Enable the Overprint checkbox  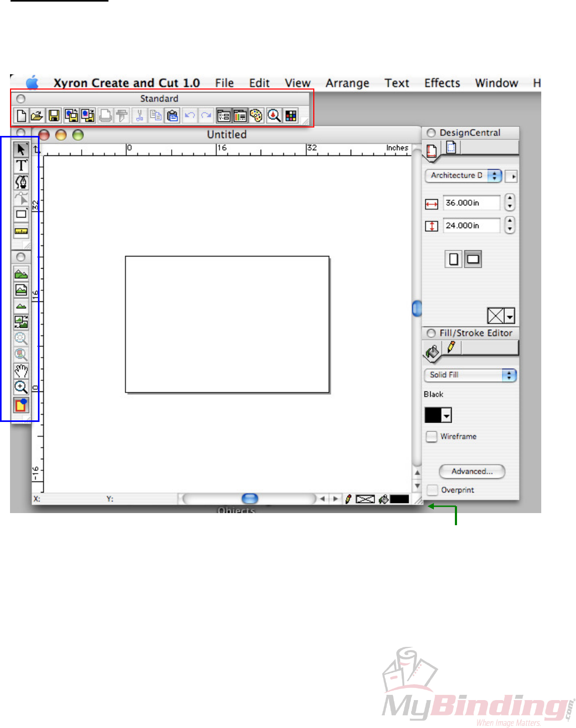pyautogui.click(x=432, y=490)
